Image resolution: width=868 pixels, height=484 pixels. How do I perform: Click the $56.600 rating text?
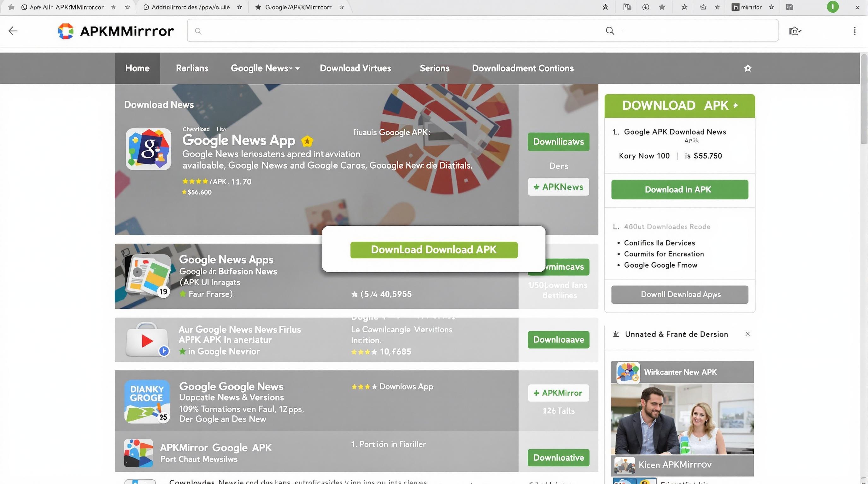click(199, 192)
